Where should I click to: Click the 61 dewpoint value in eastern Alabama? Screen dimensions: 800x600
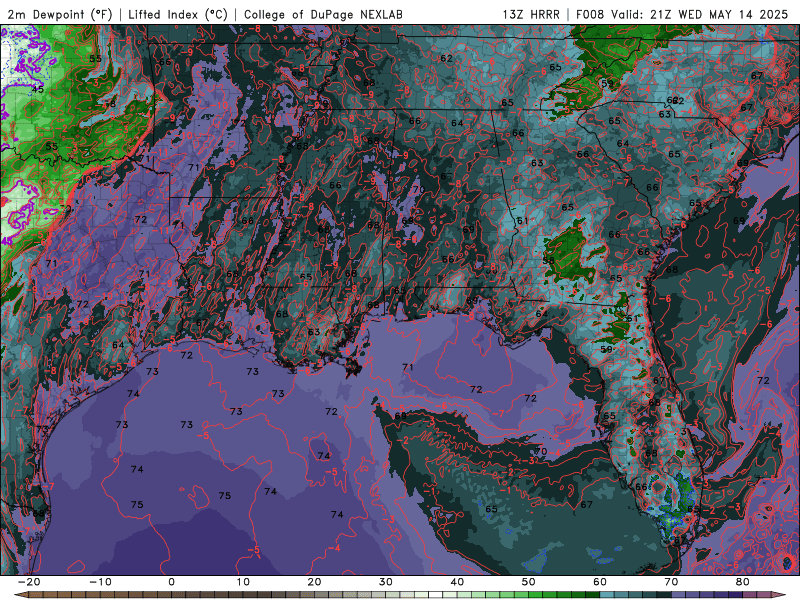pyautogui.click(x=522, y=221)
